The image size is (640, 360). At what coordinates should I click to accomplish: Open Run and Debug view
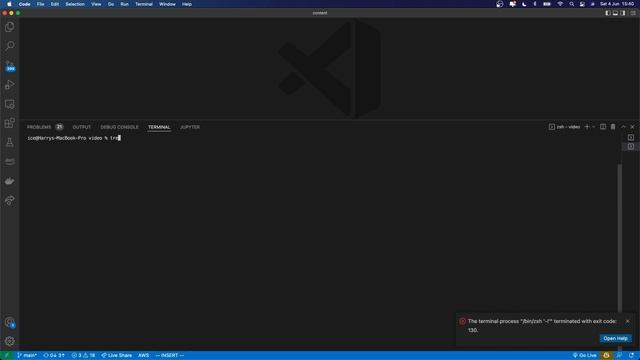(x=10, y=84)
